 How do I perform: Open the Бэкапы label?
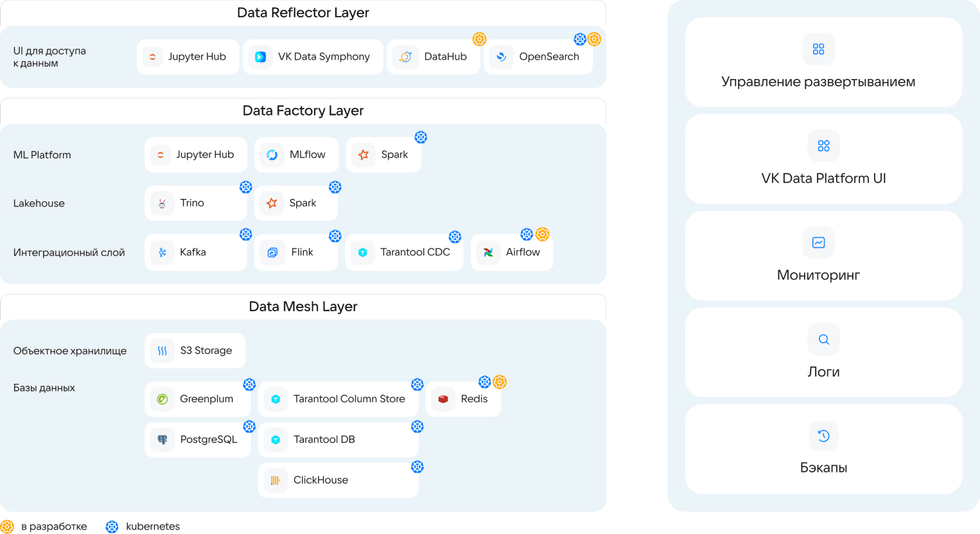(824, 468)
